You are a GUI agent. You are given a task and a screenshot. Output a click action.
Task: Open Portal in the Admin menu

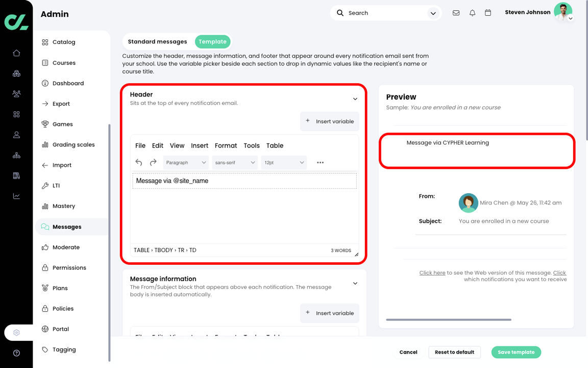tap(61, 329)
